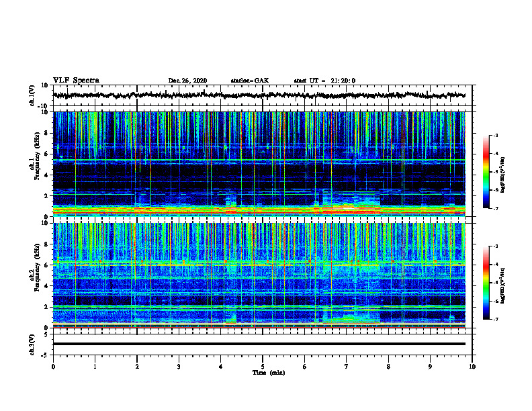532x411 pixels.
Task: Click the "-6" label on lower color bar
Action: [496, 301]
